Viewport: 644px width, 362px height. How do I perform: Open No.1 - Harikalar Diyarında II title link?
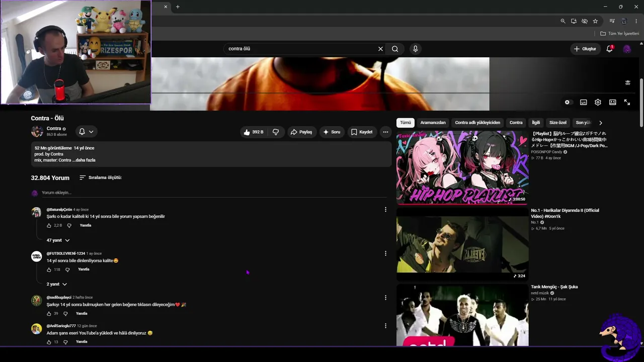click(565, 213)
